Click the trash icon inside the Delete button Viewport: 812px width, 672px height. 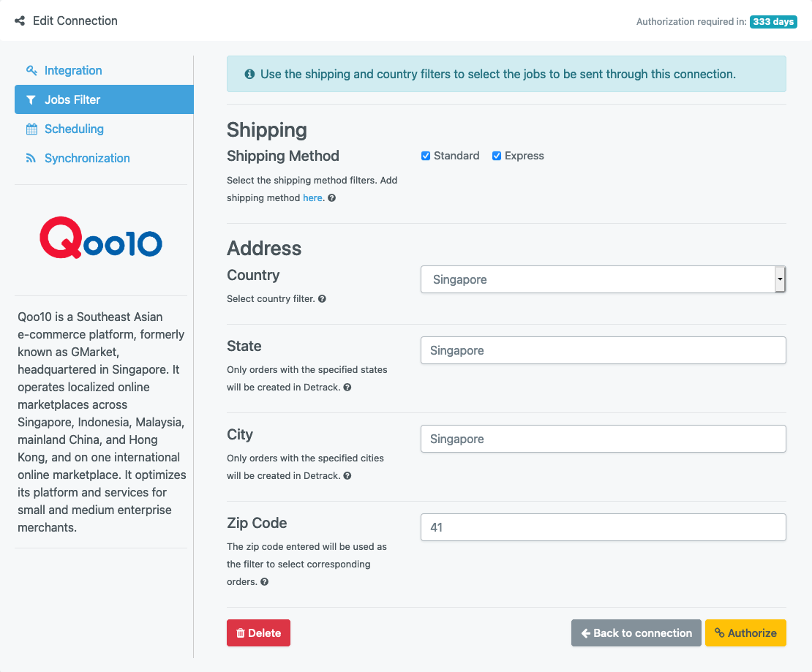click(241, 633)
